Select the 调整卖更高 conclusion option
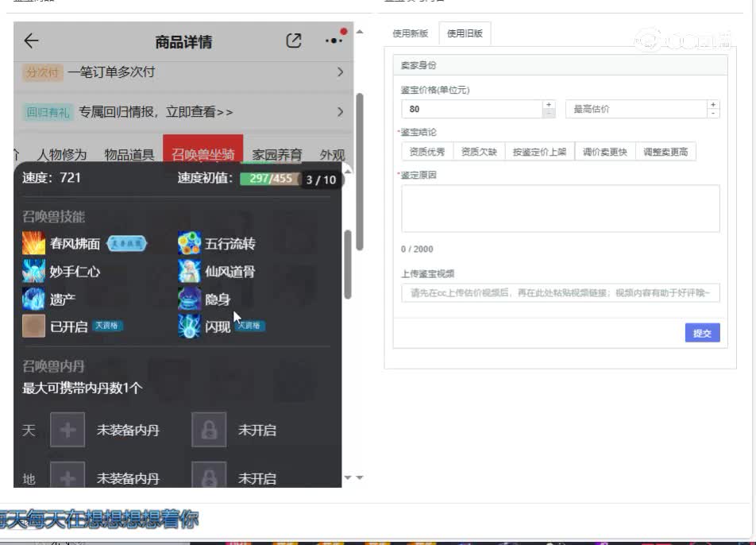The width and height of the screenshot is (756, 545). (665, 152)
